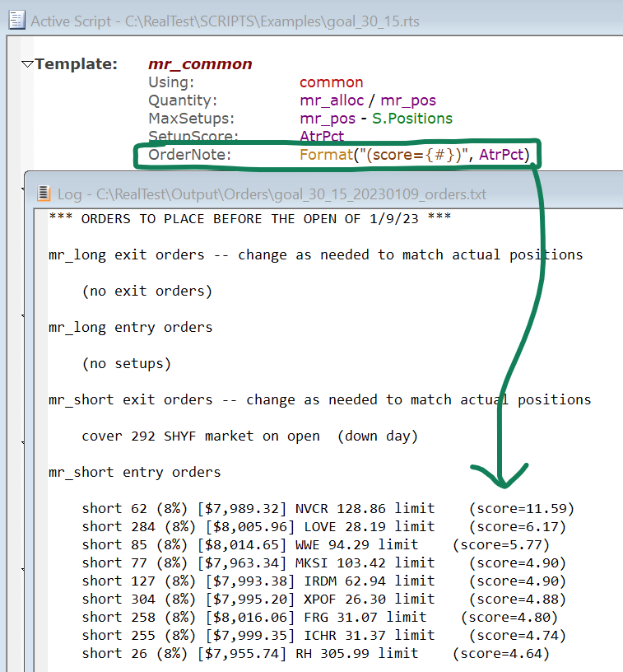Viewport: 623px width, 672px height.
Task: Select the OrderNote label
Action: 190,155
